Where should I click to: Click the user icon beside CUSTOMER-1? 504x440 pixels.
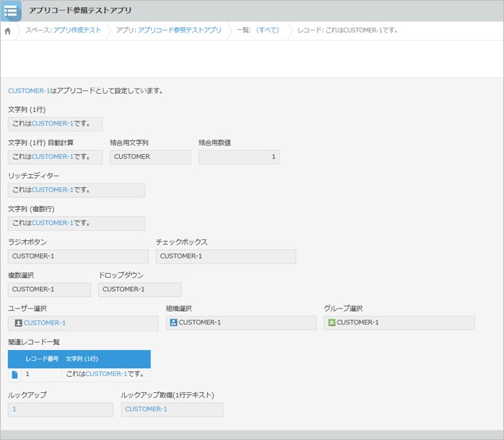(19, 322)
